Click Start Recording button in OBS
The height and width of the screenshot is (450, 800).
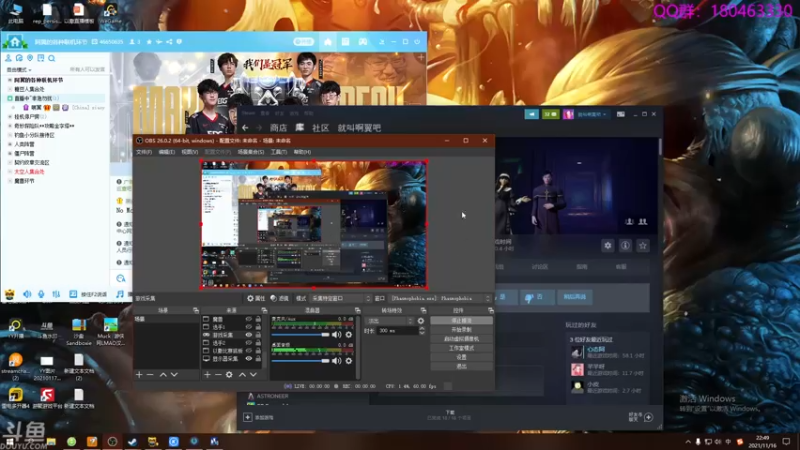coord(462,330)
